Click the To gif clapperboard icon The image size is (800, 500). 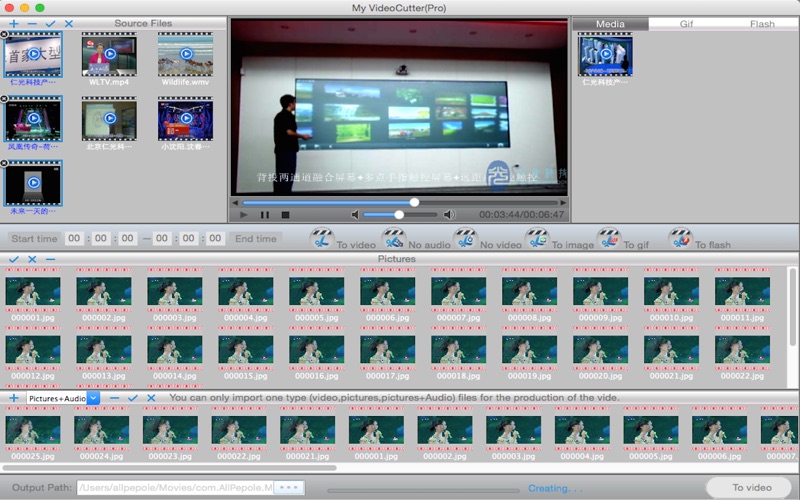609,238
